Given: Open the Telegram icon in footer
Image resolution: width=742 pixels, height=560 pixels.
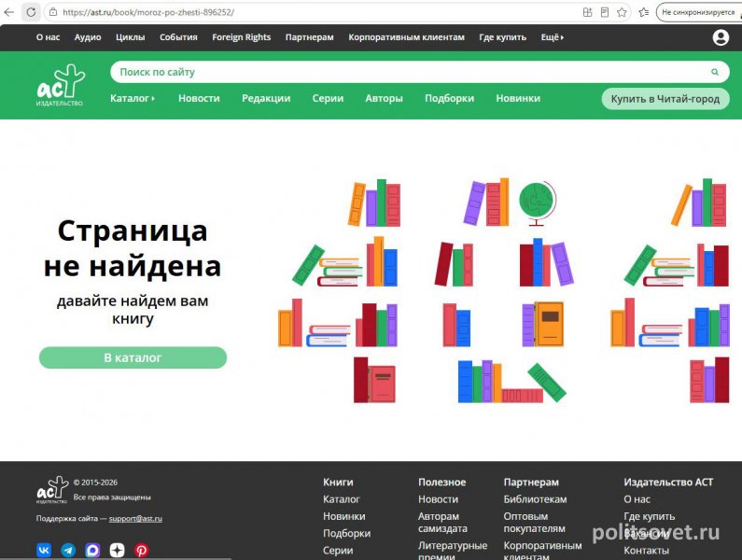Looking at the screenshot, I should pos(68,550).
